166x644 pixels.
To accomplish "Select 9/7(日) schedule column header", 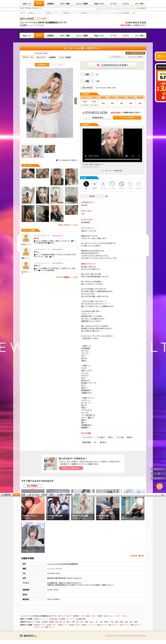I will point(94,97).
